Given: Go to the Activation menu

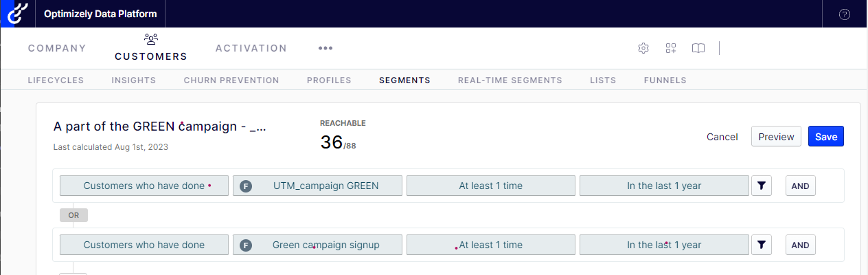Looking at the screenshot, I should pos(251,48).
